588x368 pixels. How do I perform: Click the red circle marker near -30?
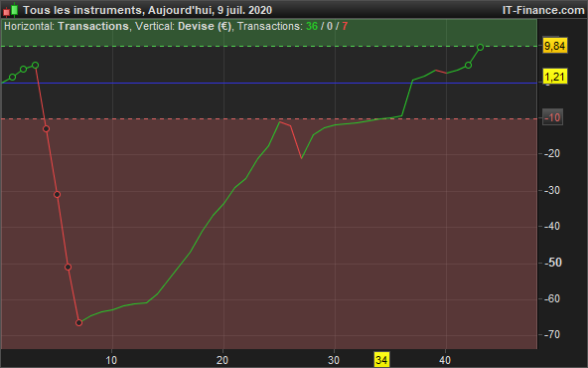[x=57, y=194]
